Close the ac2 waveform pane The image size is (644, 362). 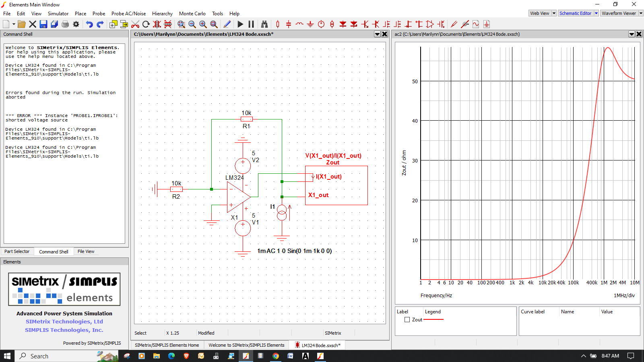tap(639, 34)
